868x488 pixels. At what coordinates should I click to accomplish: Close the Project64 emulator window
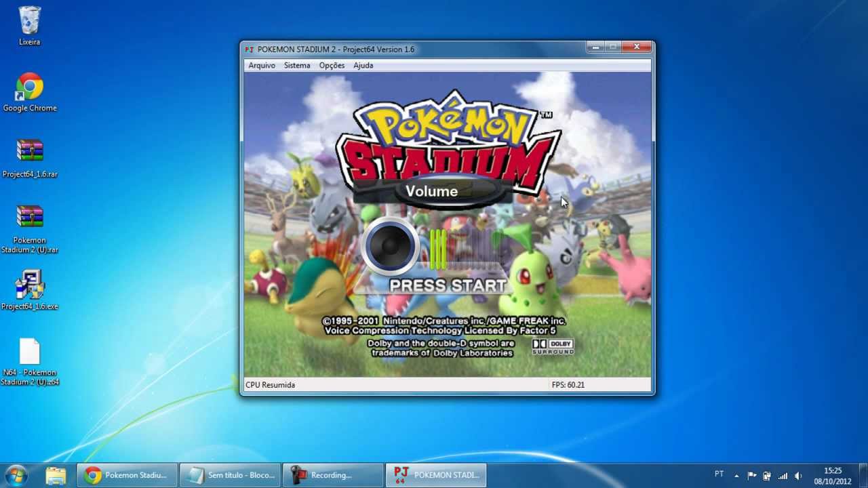(x=637, y=47)
